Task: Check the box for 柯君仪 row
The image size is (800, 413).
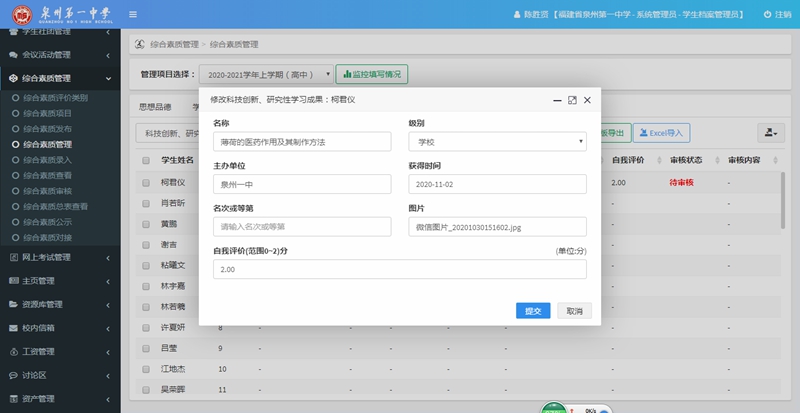Action: (x=146, y=183)
